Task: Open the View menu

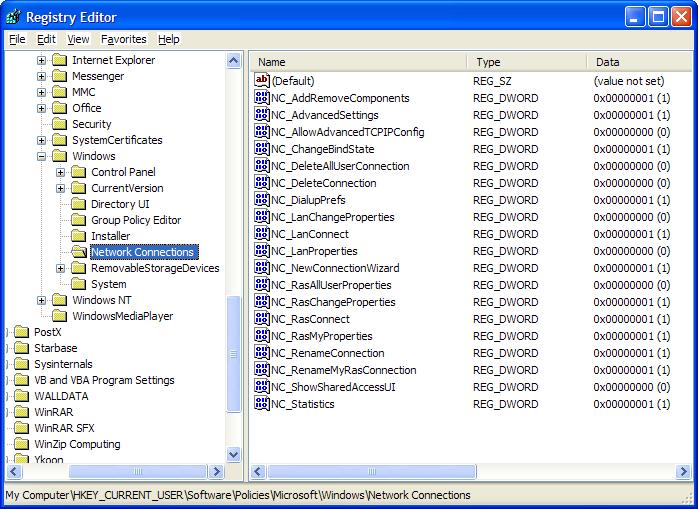Action: [78, 39]
